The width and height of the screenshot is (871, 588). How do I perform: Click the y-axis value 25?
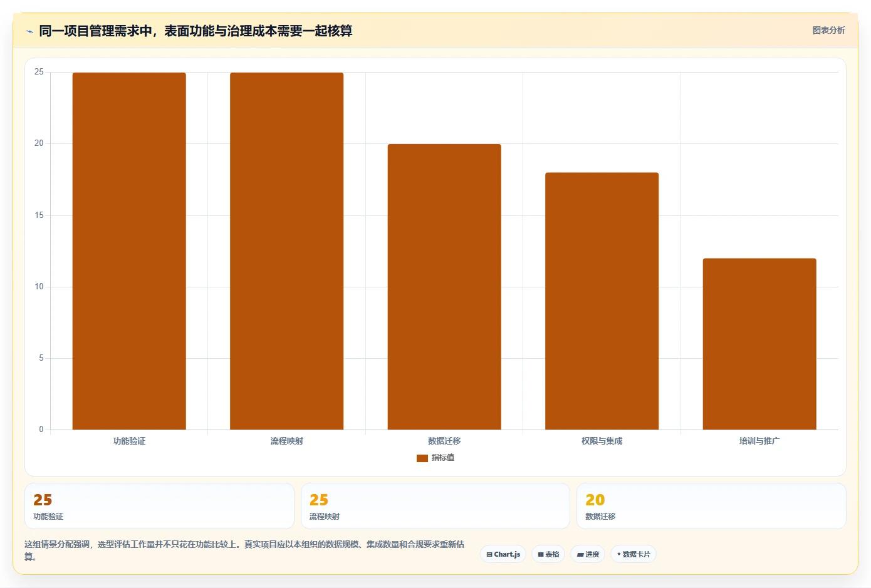[x=39, y=72]
